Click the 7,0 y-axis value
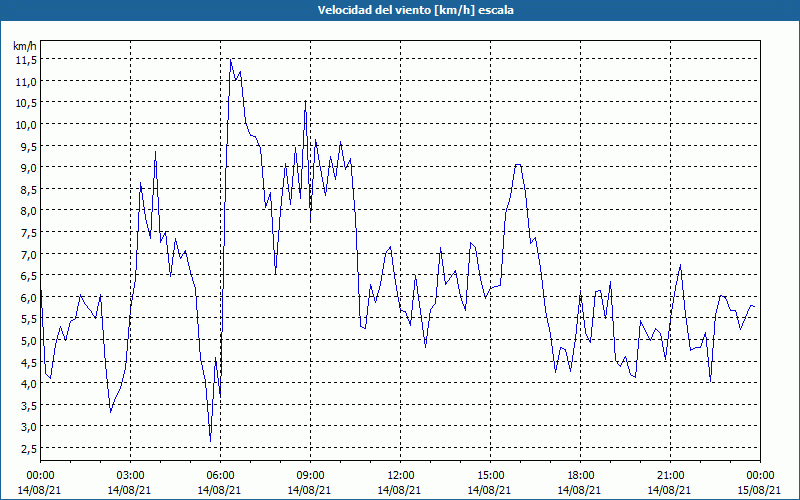The height and width of the screenshot is (500, 800). (x=29, y=254)
